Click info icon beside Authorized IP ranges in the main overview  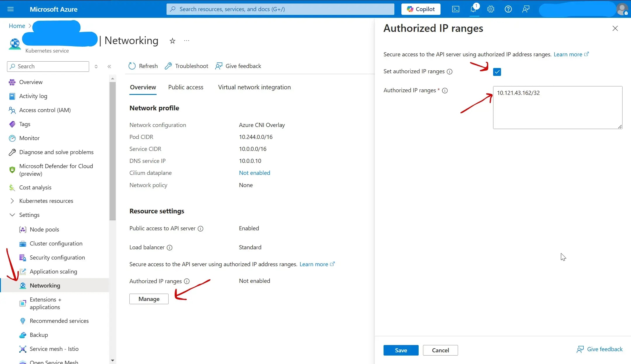point(187,281)
